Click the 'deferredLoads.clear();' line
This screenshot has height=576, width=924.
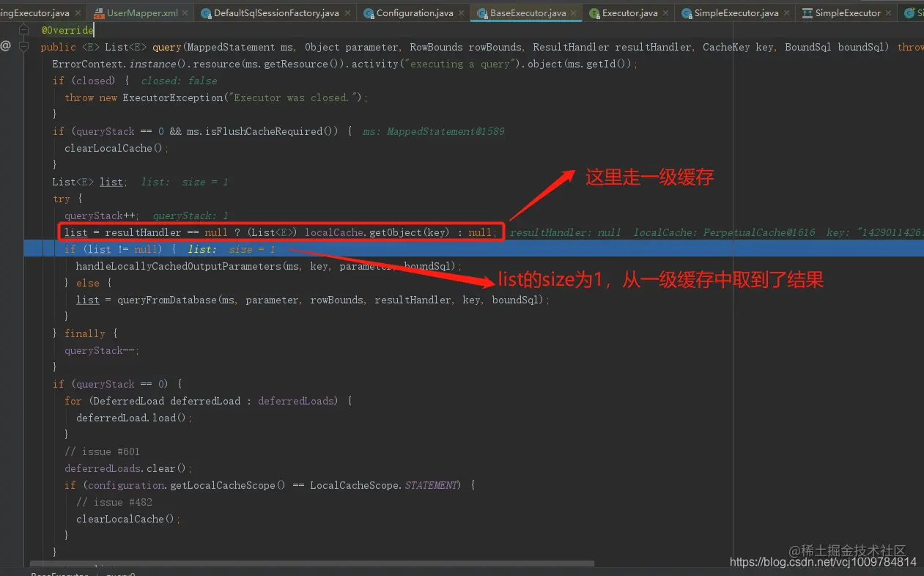coord(128,468)
